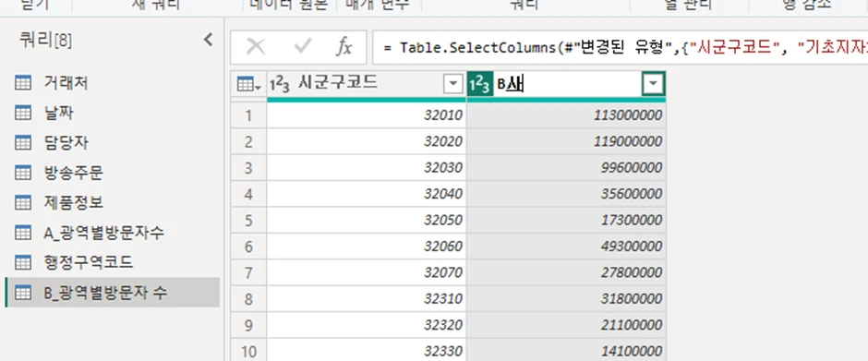The height and width of the screenshot is (361, 868).
Task: Click inside the Table.SelectColumns formula bar
Action: [x=620, y=47]
